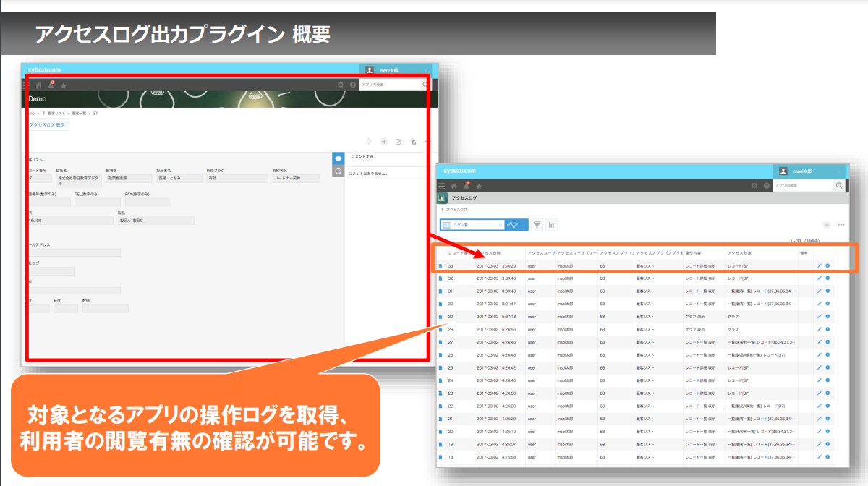Viewport: 868px width, 486px height.
Task: Click the blue comment bubble icon
Action: click(x=338, y=158)
